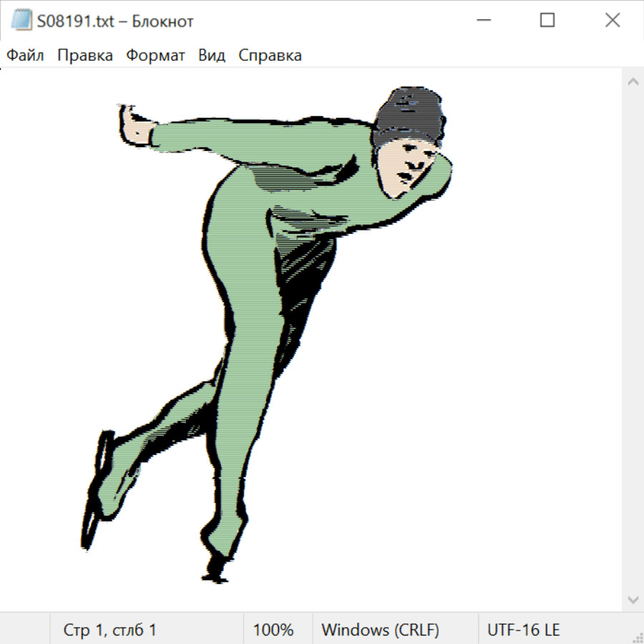Open the Правка menu
Screen dimensions: 644x644
pyautogui.click(x=85, y=56)
